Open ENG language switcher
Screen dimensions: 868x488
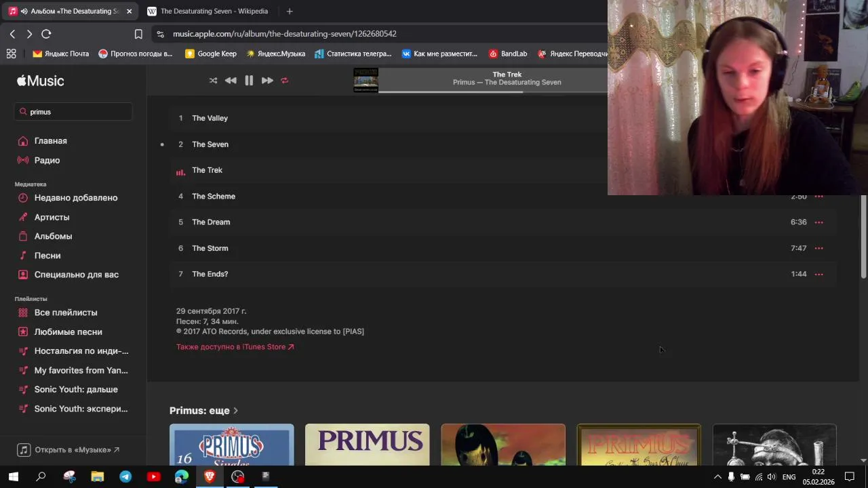click(x=789, y=477)
